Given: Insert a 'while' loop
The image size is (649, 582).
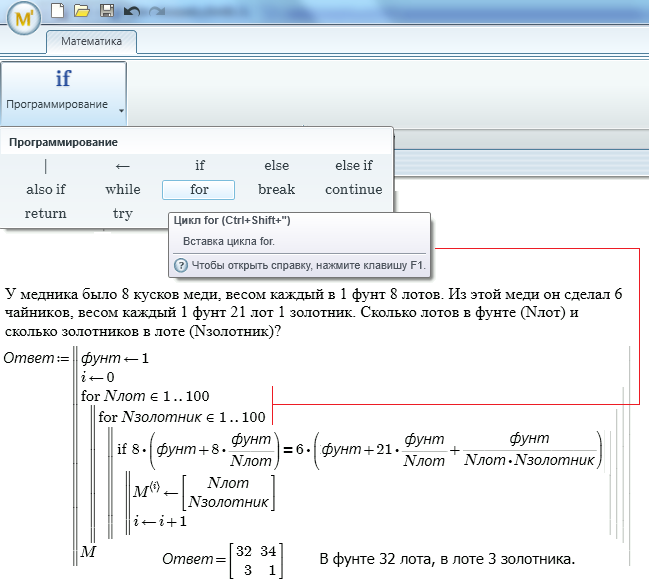Looking at the screenshot, I should pyautogui.click(x=123, y=190).
